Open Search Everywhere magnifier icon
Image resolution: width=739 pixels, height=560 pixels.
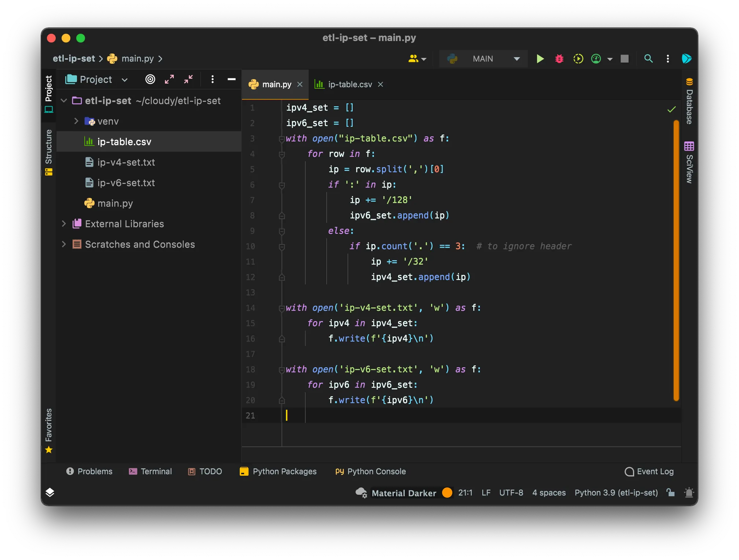coord(648,59)
